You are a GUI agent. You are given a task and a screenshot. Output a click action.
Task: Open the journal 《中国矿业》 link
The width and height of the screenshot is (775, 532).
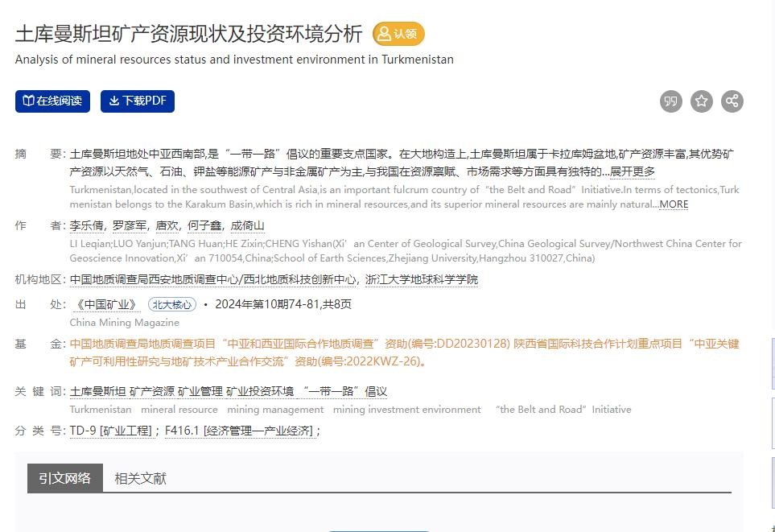pyautogui.click(x=105, y=305)
